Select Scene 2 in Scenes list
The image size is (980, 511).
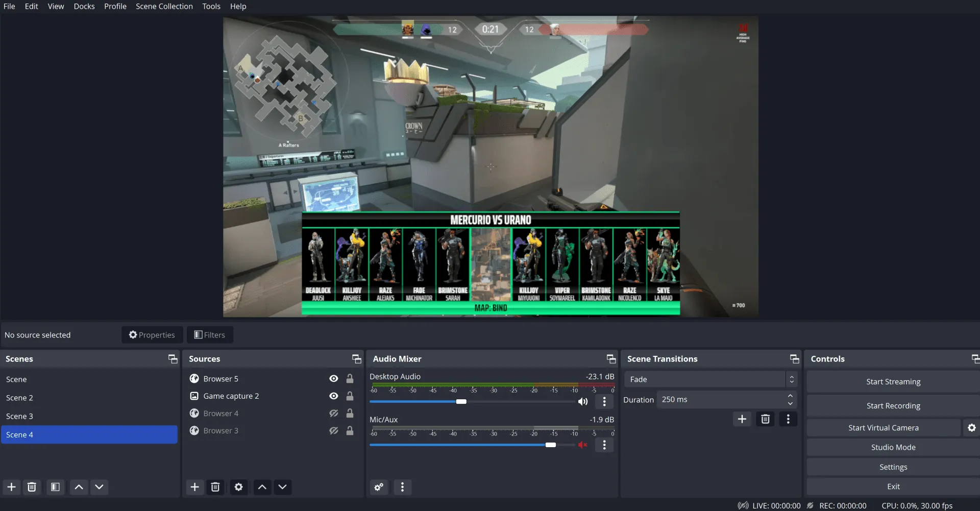pyautogui.click(x=89, y=398)
